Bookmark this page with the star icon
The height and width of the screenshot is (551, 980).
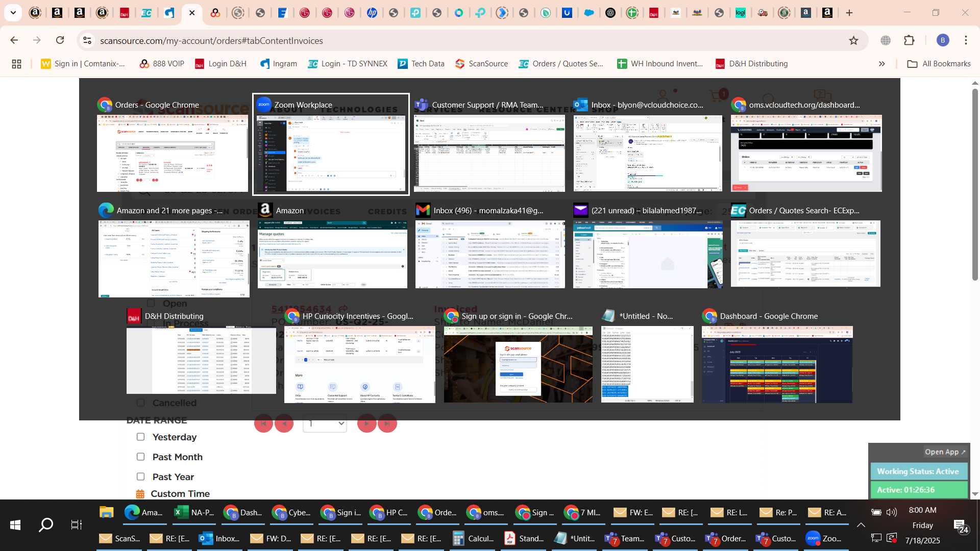click(853, 40)
